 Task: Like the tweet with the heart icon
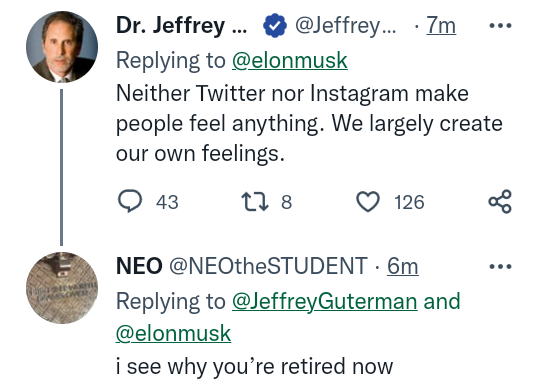tap(368, 202)
